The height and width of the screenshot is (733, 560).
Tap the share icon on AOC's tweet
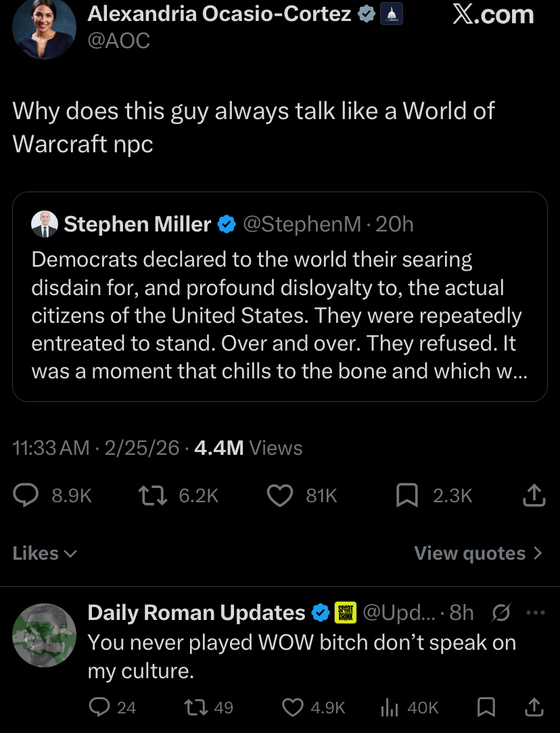click(534, 496)
